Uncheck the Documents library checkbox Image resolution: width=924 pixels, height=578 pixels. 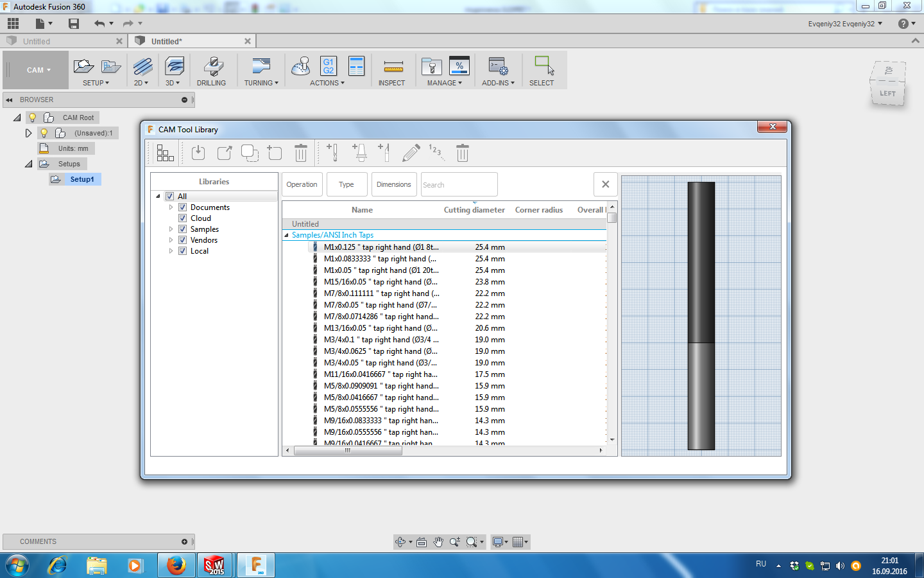click(x=182, y=207)
